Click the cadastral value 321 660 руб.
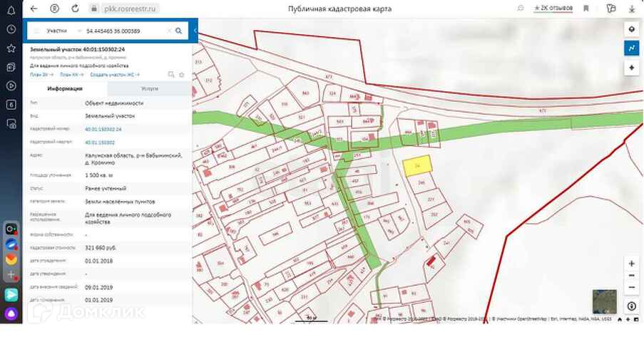The image size is (644, 342). click(x=101, y=248)
